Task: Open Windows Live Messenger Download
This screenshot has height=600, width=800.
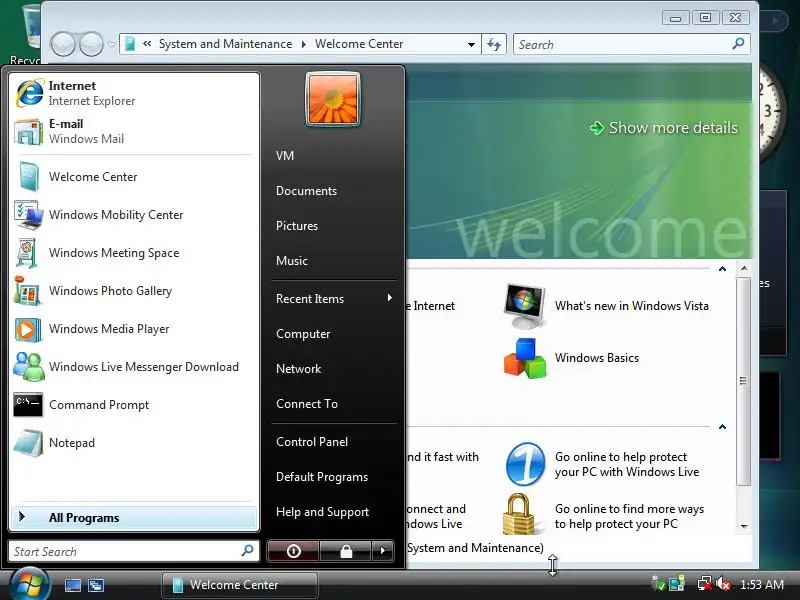Action: (134, 367)
